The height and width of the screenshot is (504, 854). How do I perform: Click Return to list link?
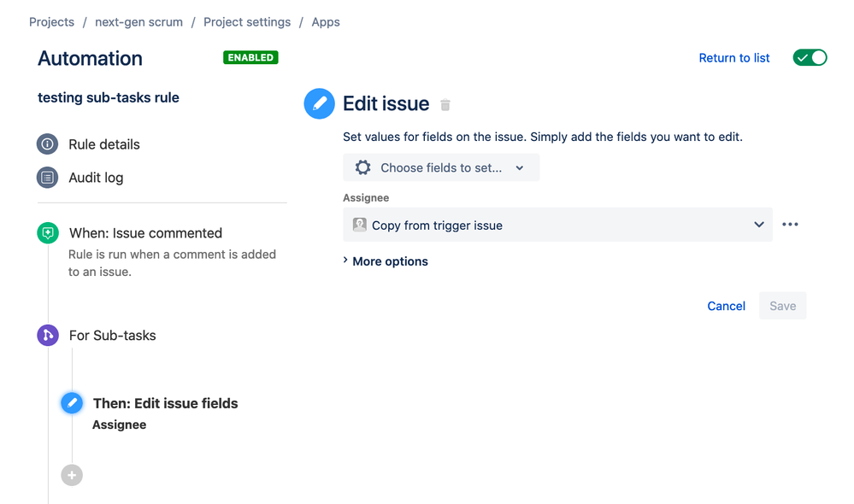734,58
